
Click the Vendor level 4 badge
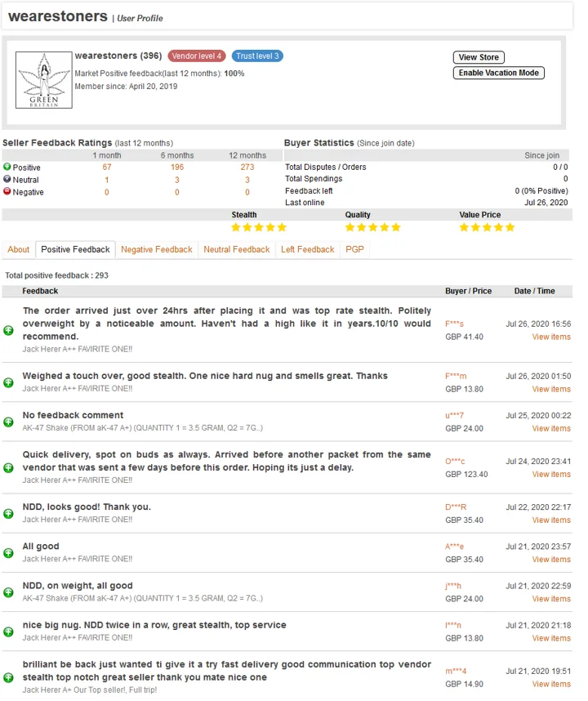[197, 56]
